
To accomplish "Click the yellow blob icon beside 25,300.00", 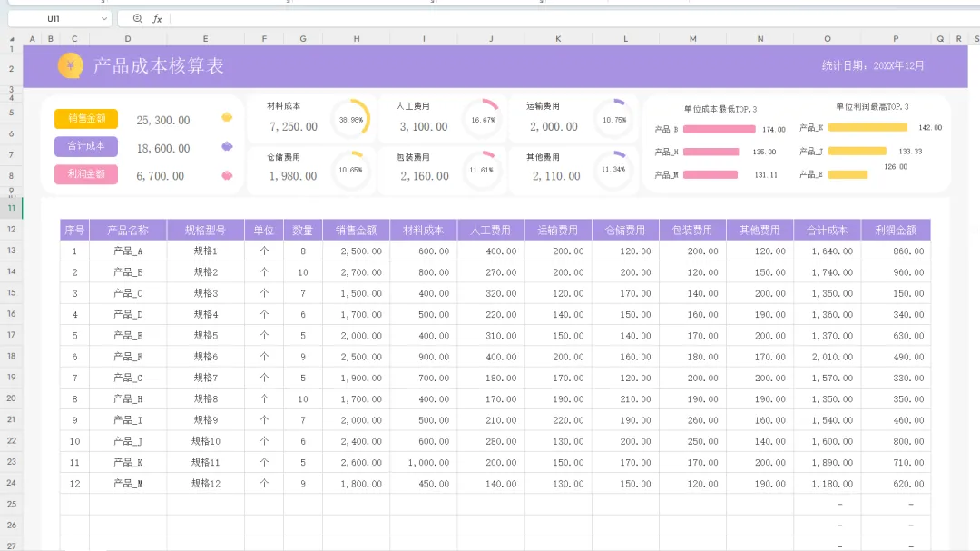I will coord(227,118).
